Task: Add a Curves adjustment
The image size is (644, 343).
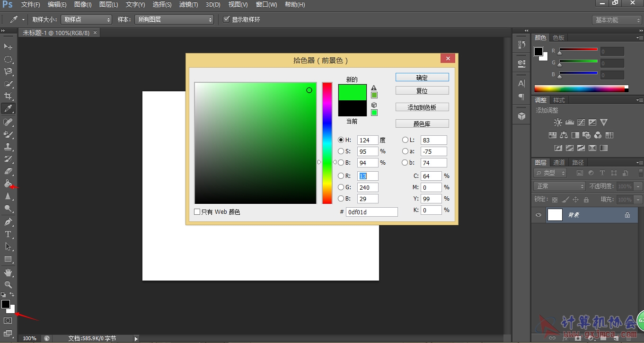Action: click(x=581, y=122)
